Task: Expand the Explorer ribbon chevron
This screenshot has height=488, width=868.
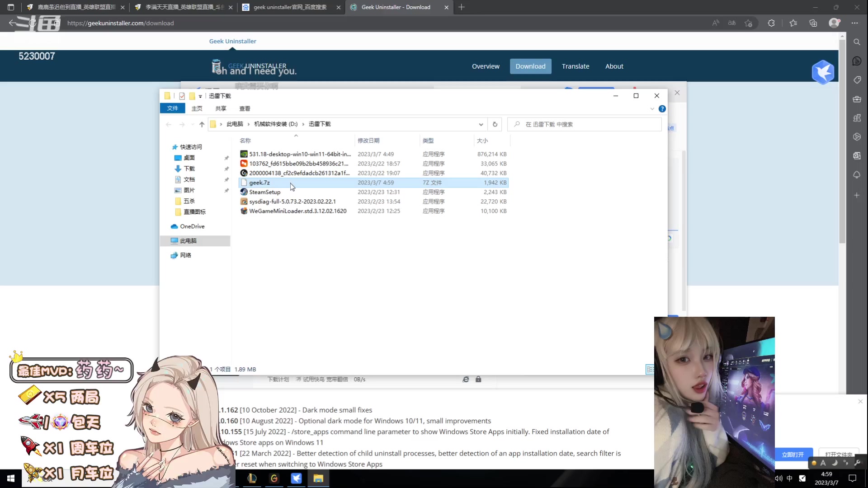Action: click(x=652, y=109)
